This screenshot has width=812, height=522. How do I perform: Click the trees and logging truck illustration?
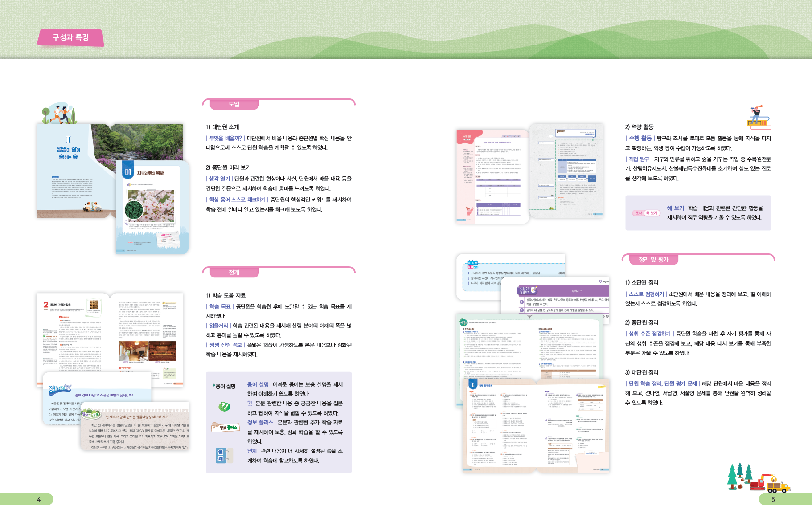pyautogui.click(x=758, y=477)
